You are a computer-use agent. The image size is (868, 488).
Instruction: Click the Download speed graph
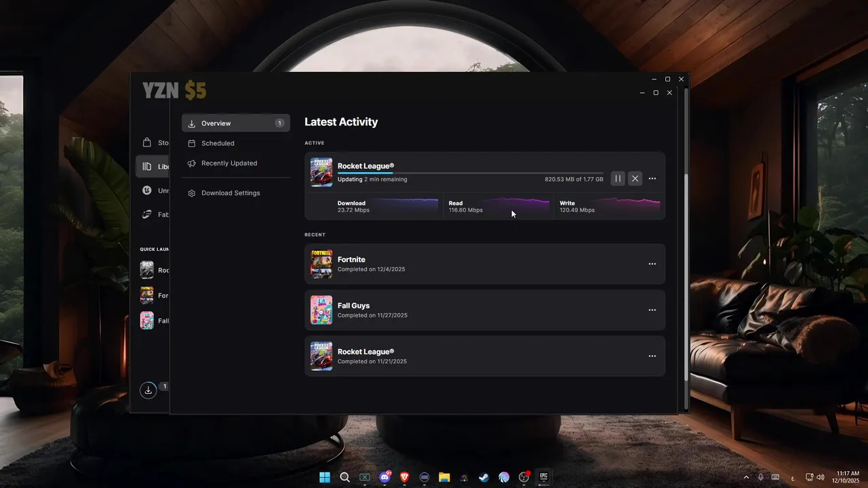point(405,205)
